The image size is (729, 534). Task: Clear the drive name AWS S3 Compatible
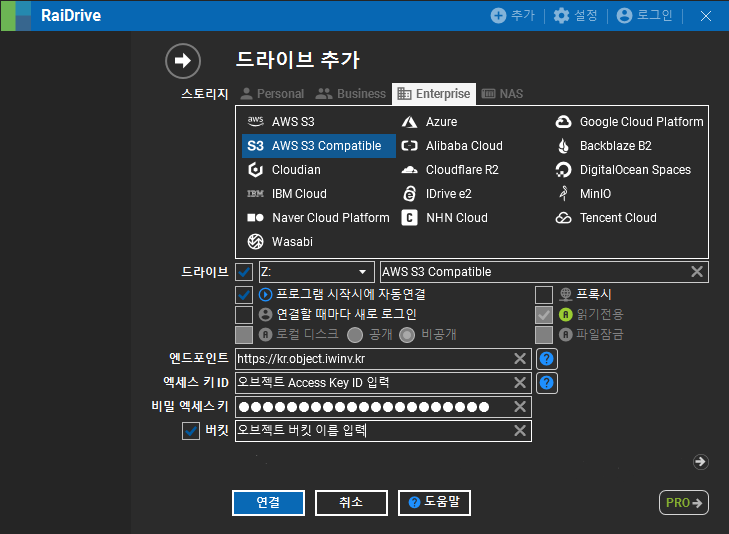(696, 271)
